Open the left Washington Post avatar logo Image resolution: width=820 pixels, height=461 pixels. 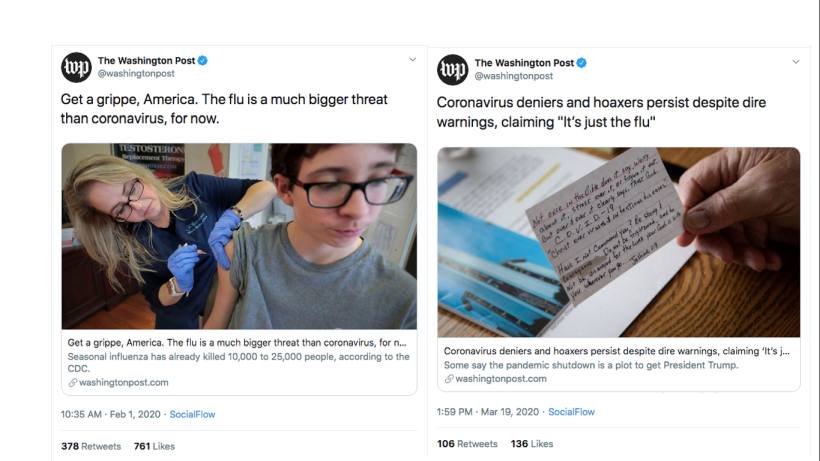[76, 67]
